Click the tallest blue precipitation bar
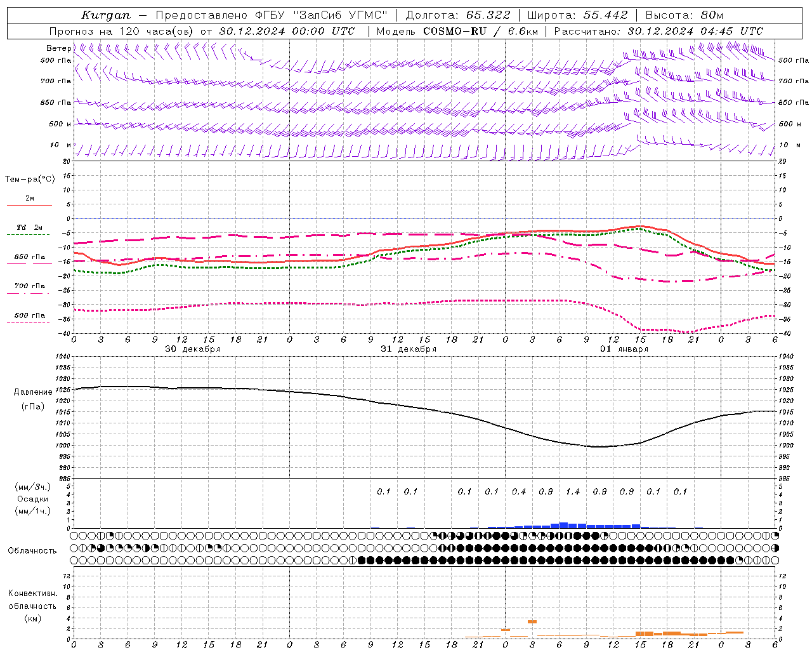Image resolution: width=812 pixels, height=650 pixels. point(563,526)
